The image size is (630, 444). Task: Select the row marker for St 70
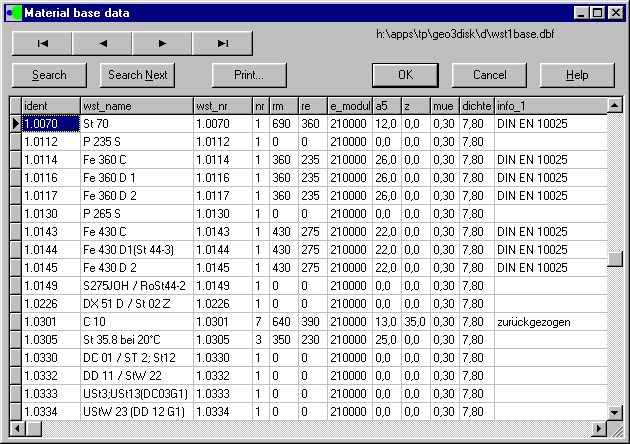[x=15, y=123]
